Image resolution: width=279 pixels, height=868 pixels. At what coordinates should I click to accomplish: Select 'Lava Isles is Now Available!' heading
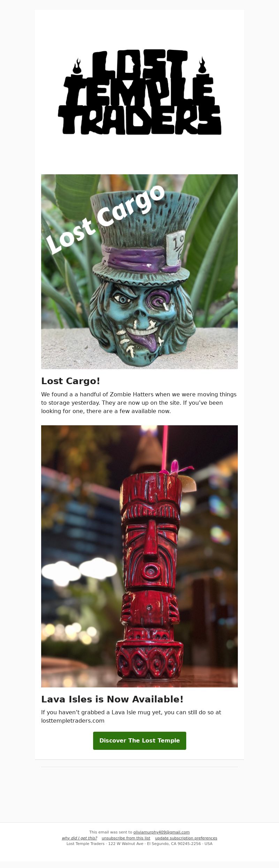[x=112, y=699]
